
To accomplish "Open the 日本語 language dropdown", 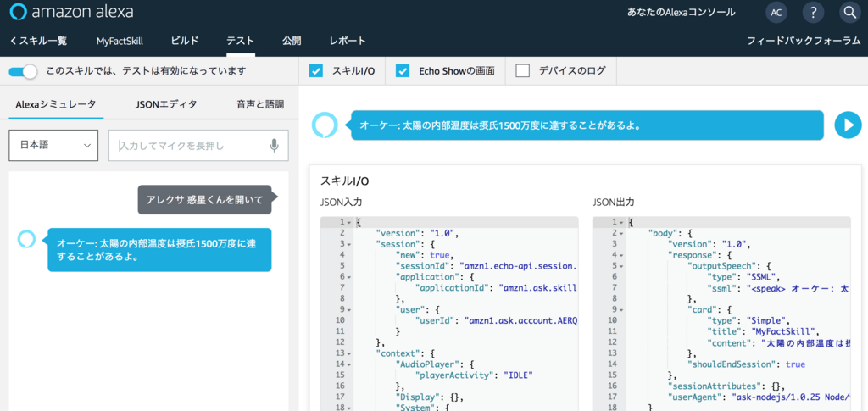I will pyautogui.click(x=53, y=146).
